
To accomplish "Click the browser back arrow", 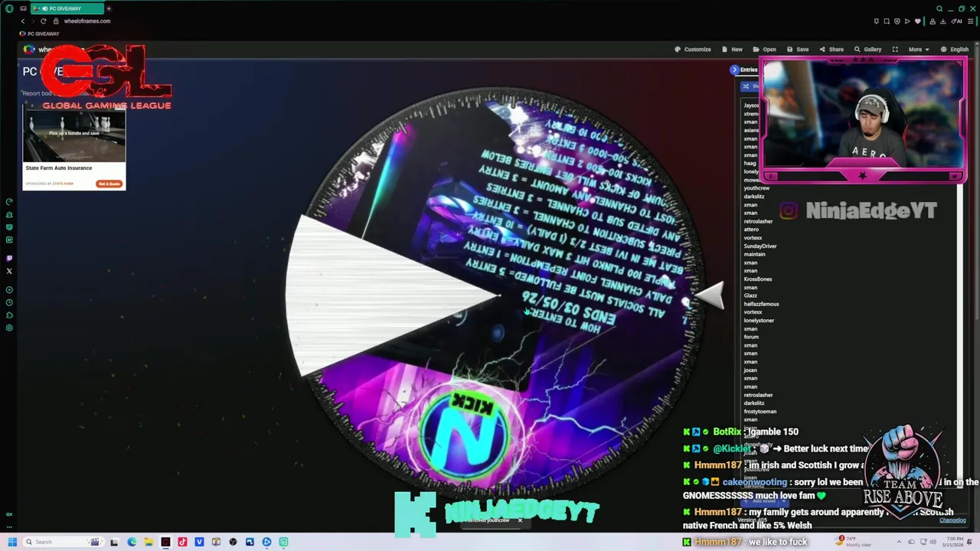I will [23, 21].
